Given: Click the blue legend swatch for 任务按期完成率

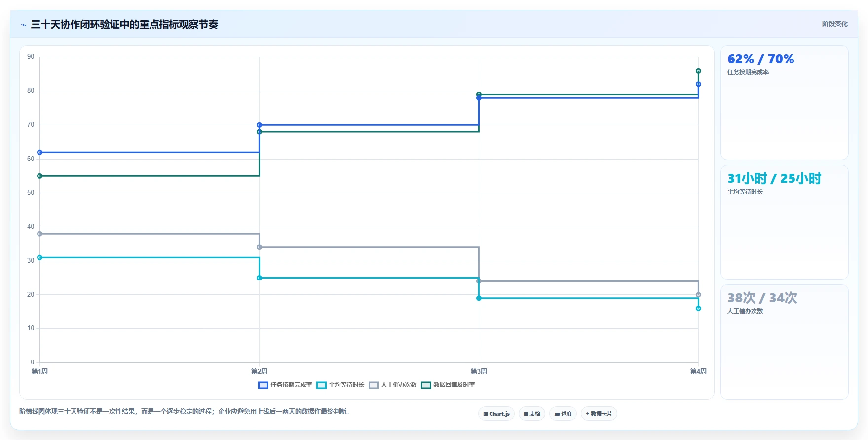Looking at the screenshot, I should [x=263, y=385].
